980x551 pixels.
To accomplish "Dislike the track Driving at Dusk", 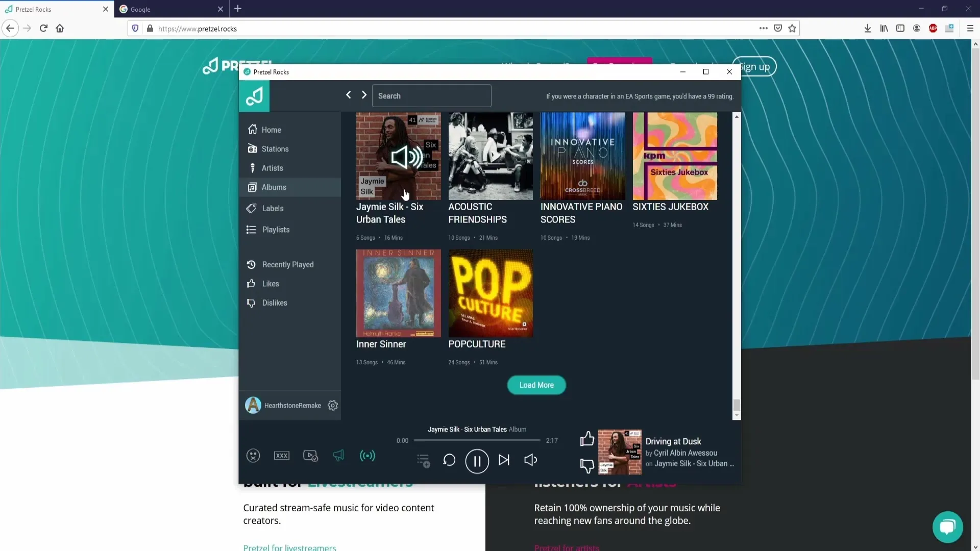I will pos(587,465).
